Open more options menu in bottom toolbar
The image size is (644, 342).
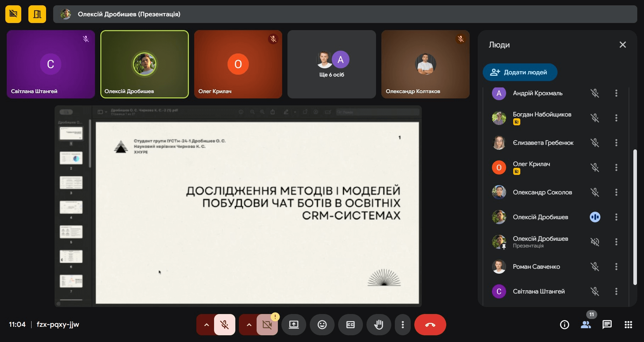(x=403, y=325)
